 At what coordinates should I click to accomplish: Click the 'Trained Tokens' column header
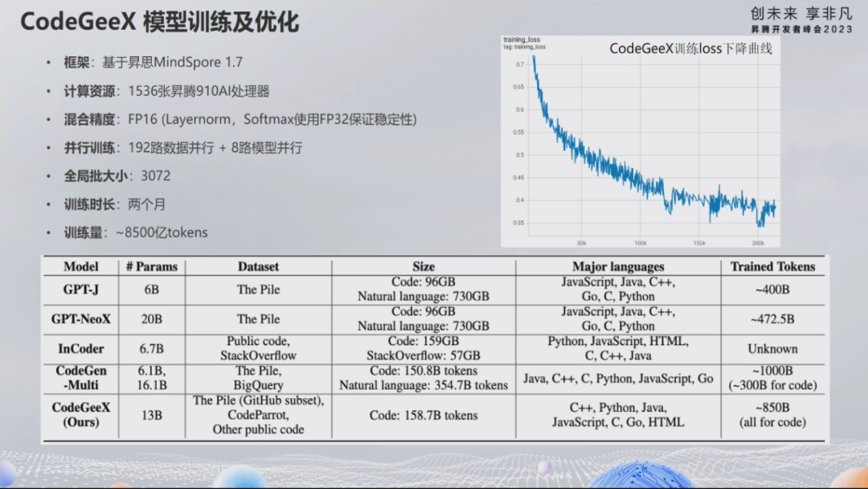coord(773,267)
